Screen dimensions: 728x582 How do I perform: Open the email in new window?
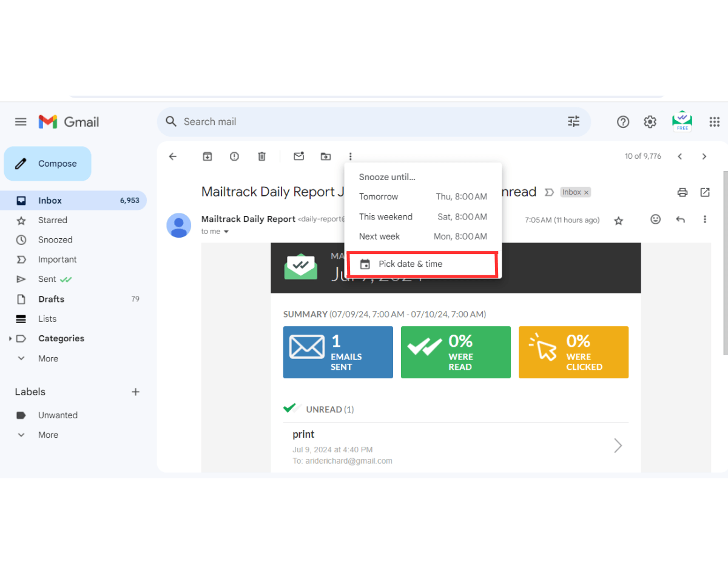705,192
